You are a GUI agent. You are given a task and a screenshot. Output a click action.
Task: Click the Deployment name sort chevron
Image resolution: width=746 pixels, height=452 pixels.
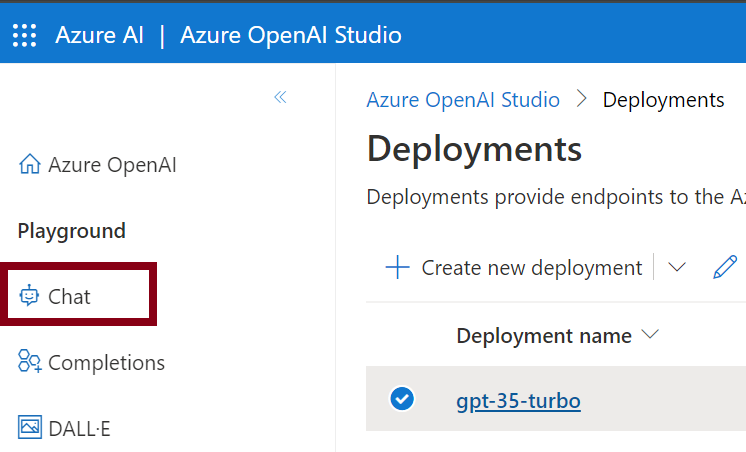click(651, 335)
